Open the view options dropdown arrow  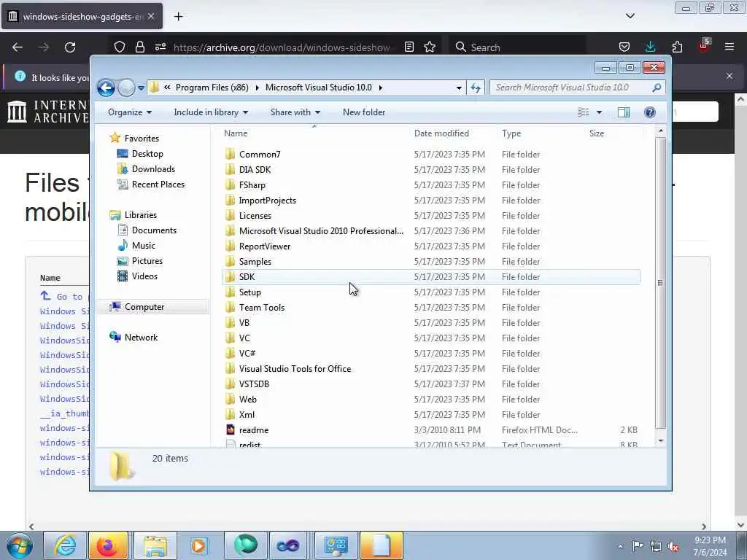tap(600, 112)
